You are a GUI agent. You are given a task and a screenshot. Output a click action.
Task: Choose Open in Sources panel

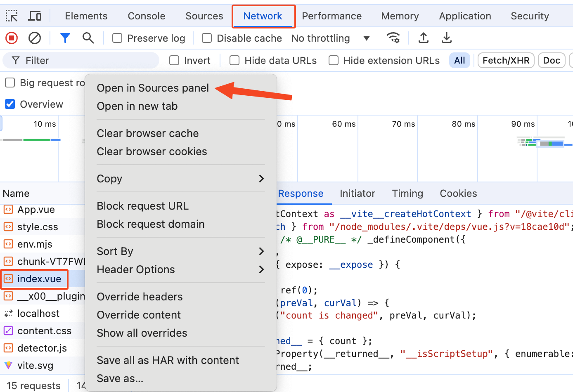(153, 88)
